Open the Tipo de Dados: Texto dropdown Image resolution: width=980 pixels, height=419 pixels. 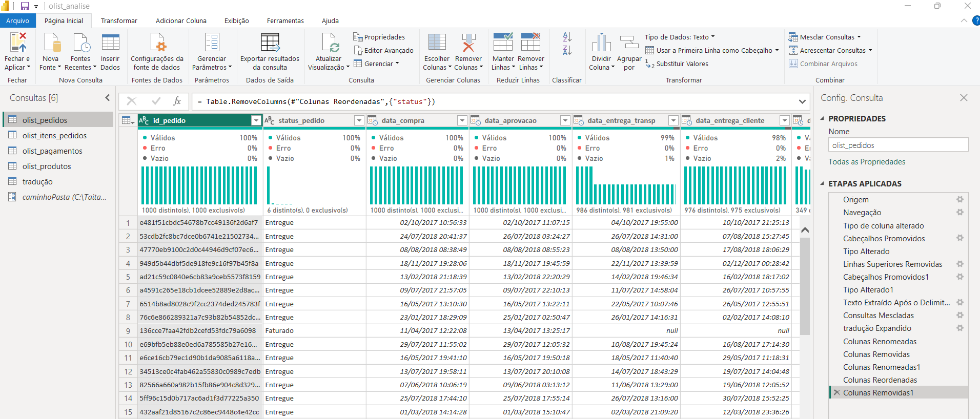point(680,37)
